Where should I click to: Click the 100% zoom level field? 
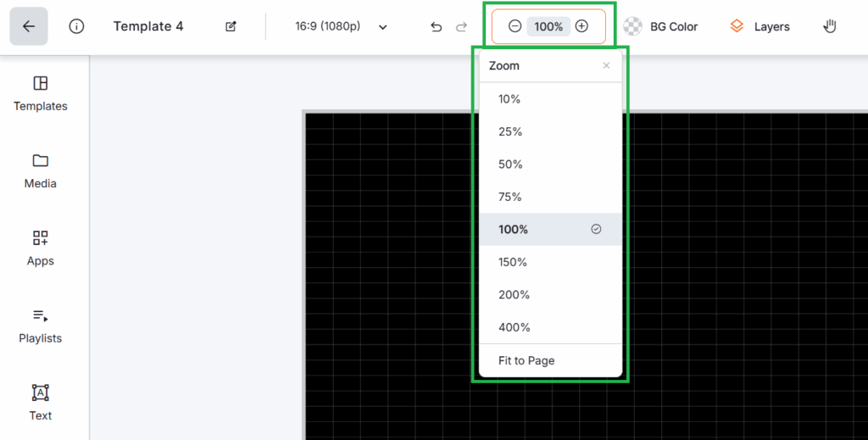coord(548,27)
